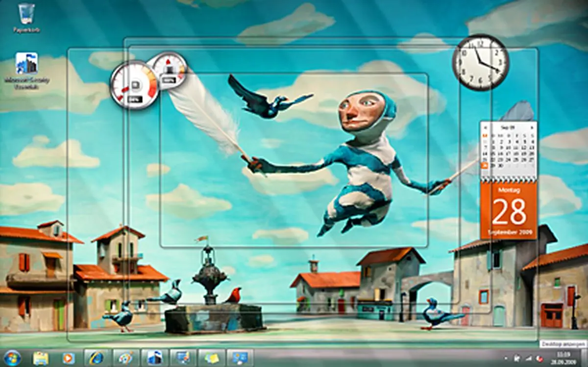Viewport: 588px width, 367px height.
Task: Switch to Internet Explorer in the taskbar
Action: coord(98,358)
